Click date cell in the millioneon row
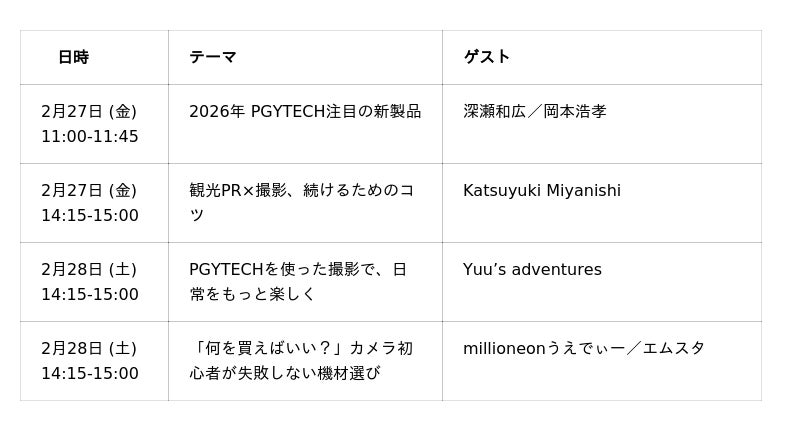The width and height of the screenshot is (800, 431). pos(90,360)
